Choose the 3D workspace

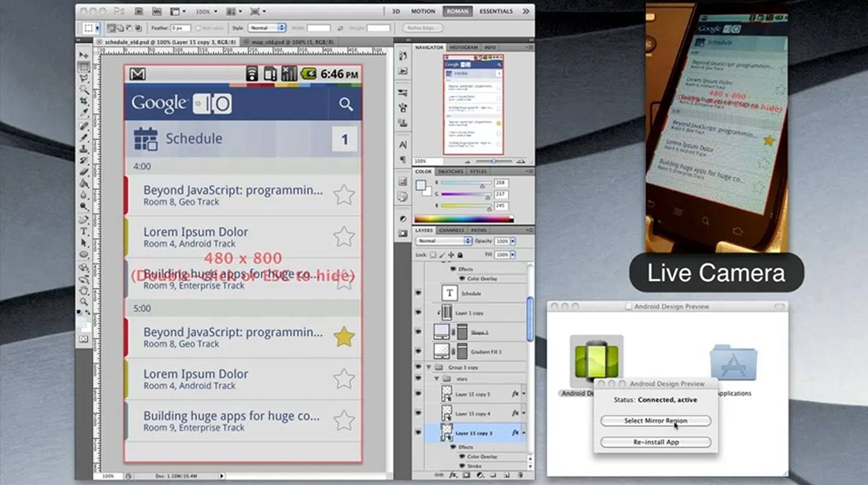click(x=396, y=11)
